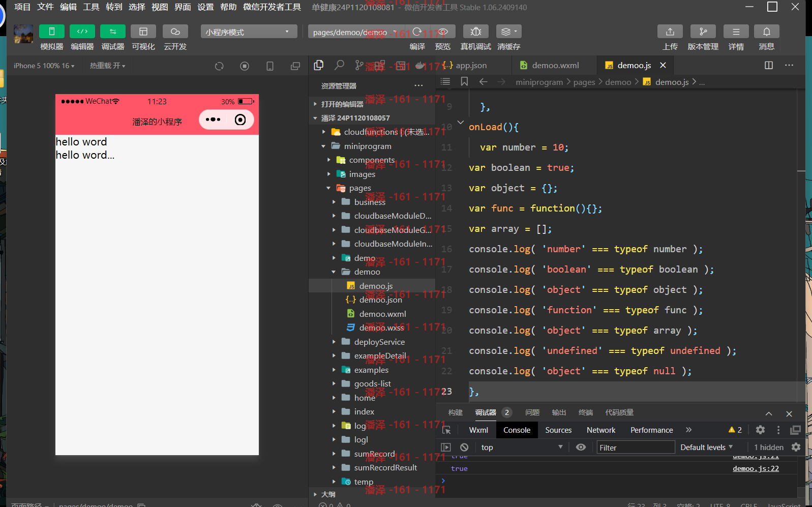Go back with the navigation arrow

click(484, 82)
